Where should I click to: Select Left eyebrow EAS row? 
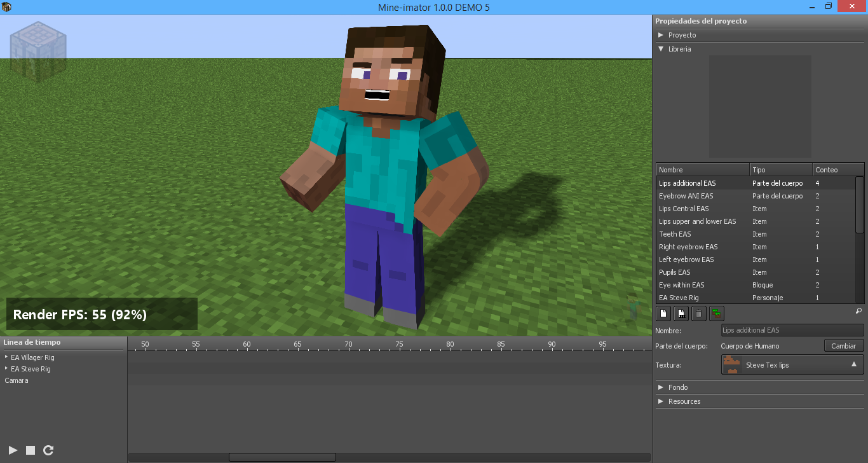tap(756, 259)
